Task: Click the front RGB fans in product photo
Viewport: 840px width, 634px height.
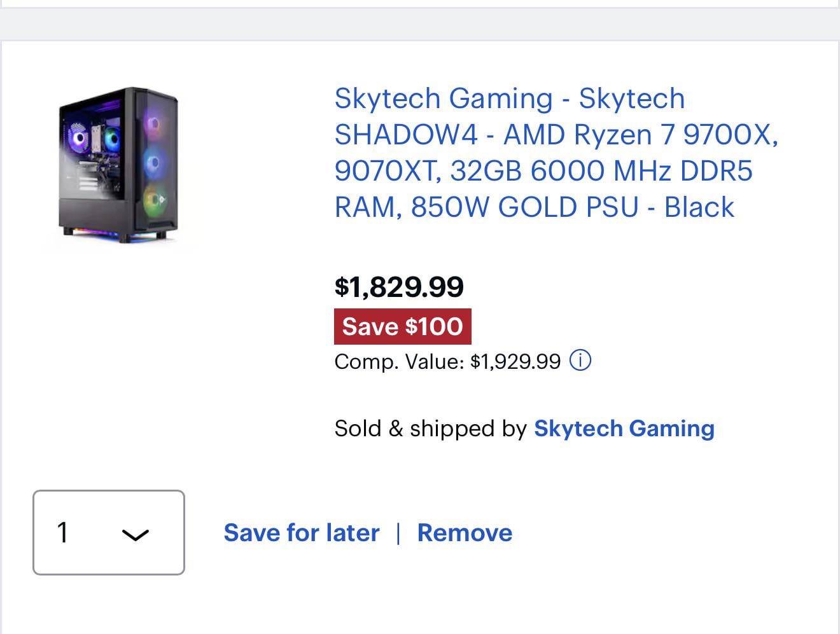Action: click(x=153, y=162)
